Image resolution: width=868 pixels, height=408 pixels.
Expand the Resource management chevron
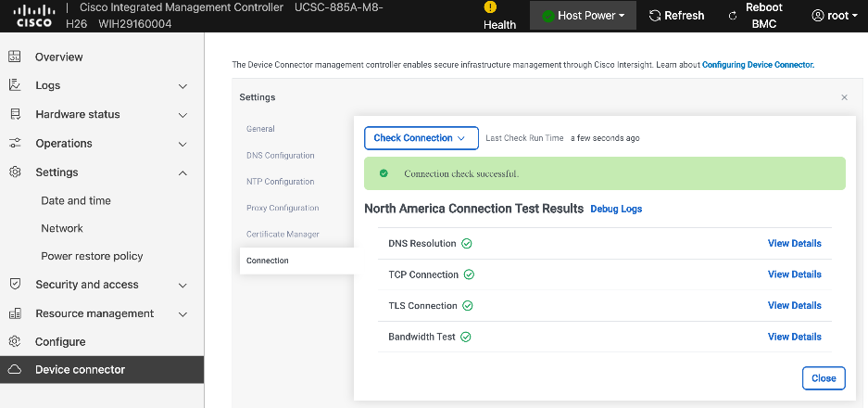tap(183, 313)
